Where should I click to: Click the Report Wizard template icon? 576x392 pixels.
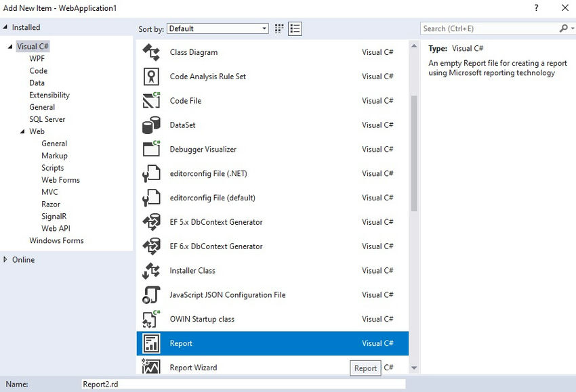[x=150, y=367]
